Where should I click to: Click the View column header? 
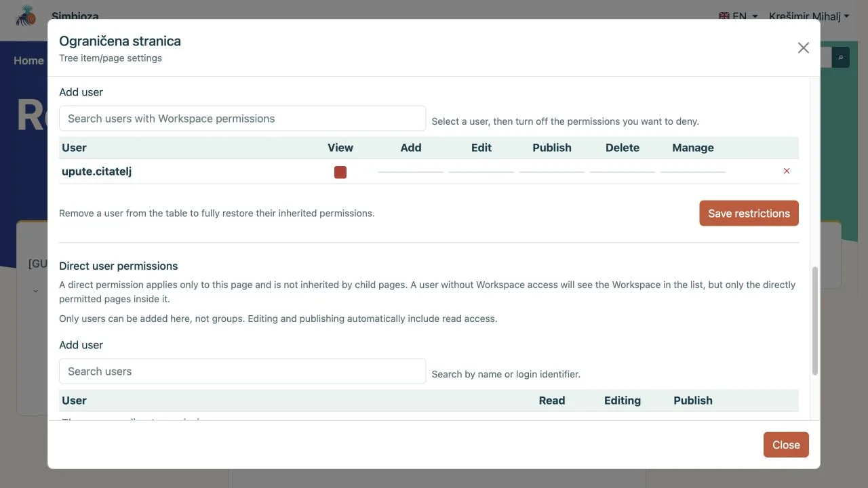[x=340, y=148]
